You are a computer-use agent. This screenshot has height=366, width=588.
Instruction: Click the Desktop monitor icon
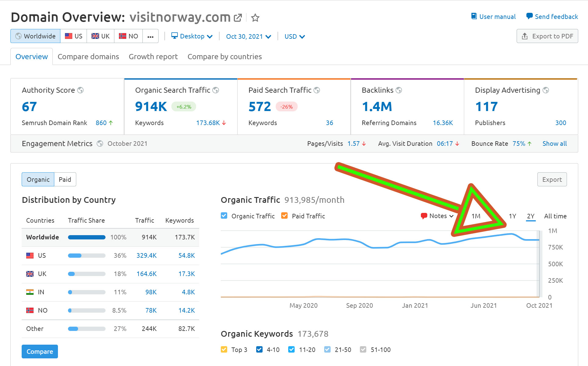174,36
